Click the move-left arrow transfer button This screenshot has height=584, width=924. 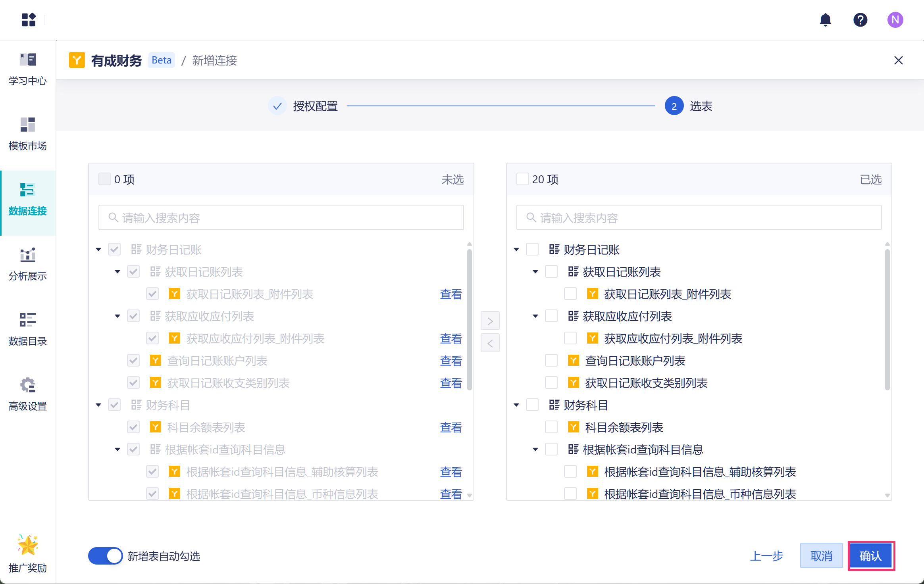490,343
